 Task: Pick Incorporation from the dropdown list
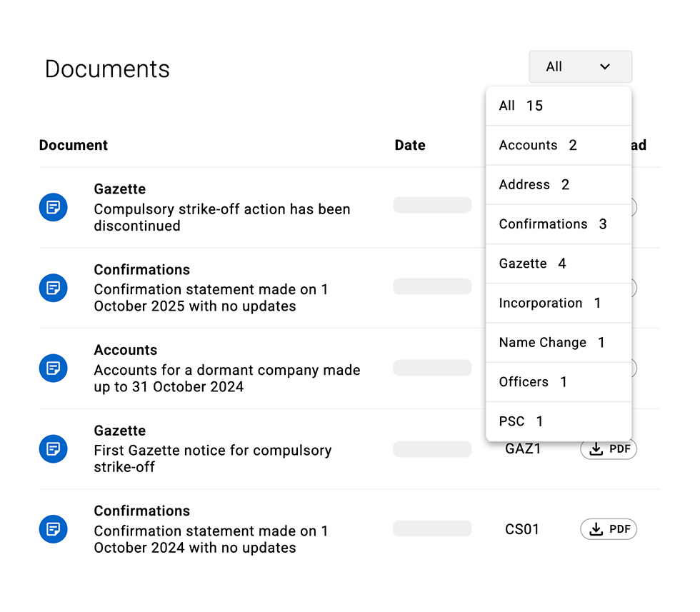click(558, 303)
